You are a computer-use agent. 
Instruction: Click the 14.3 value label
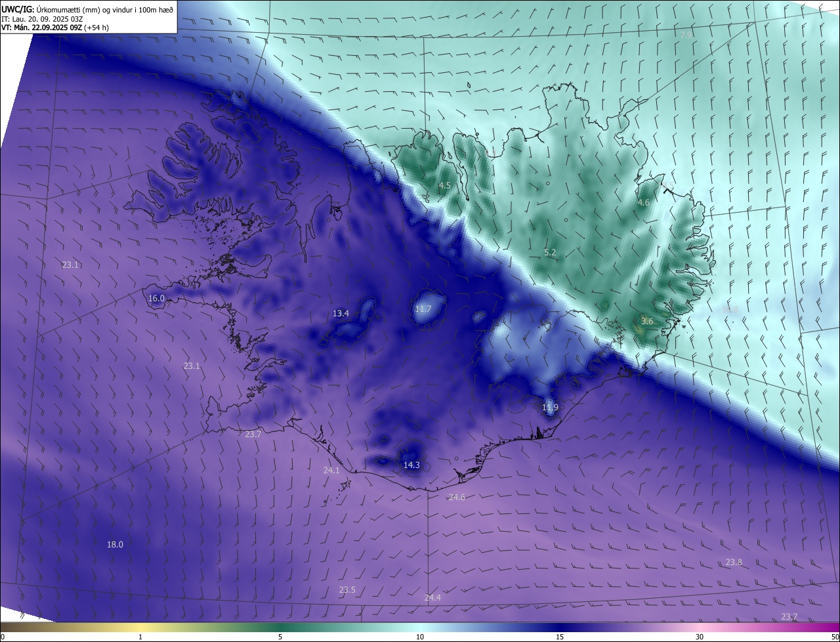click(411, 465)
